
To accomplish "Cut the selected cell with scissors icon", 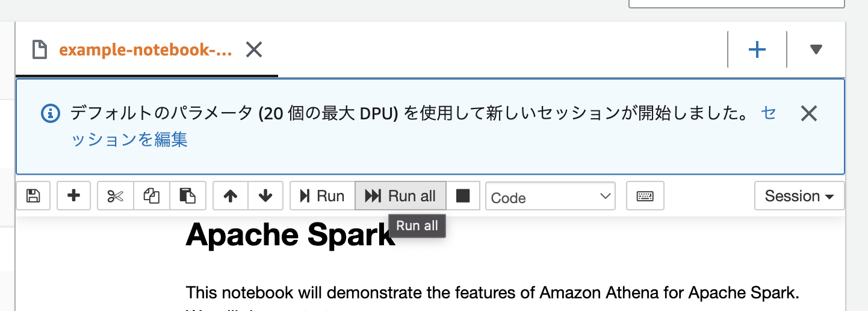I will click(115, 196).
